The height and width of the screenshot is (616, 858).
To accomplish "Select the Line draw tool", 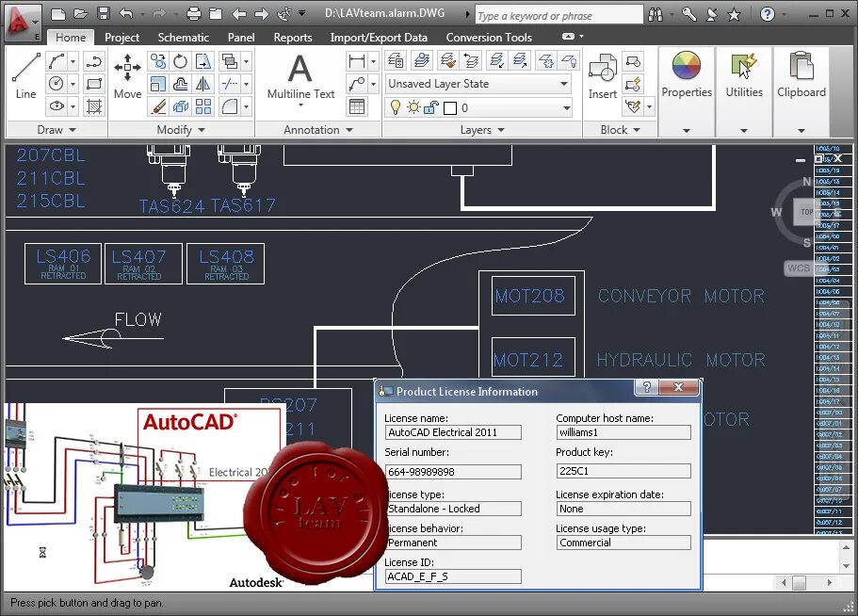I will pyautogui.click(x=25, y=75).
